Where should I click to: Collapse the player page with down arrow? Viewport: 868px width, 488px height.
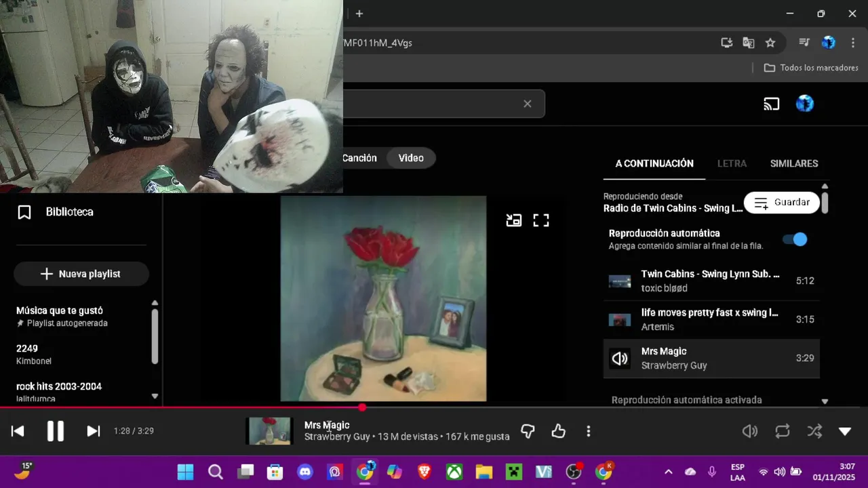click(845, 431)
